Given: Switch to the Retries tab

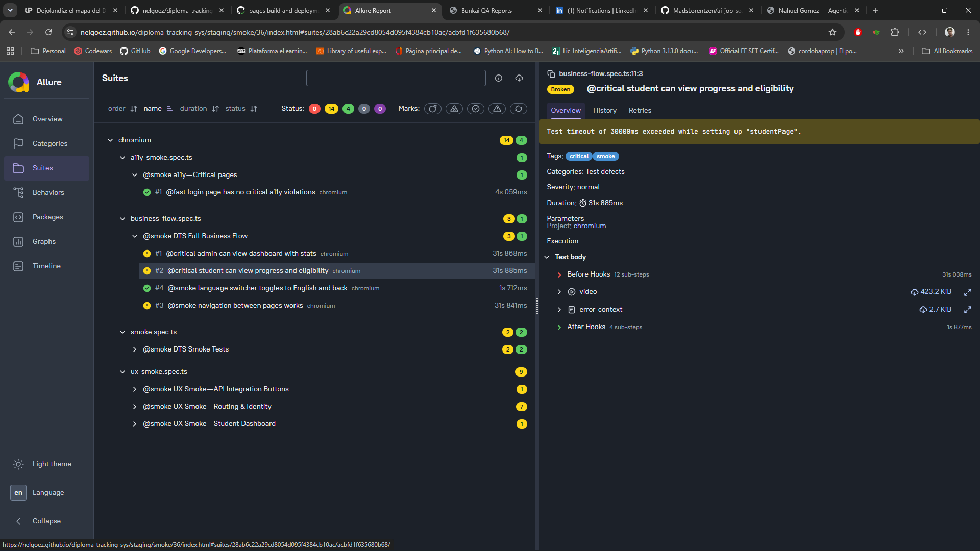Looking at the screenshot, I should (x=640, y=110).
